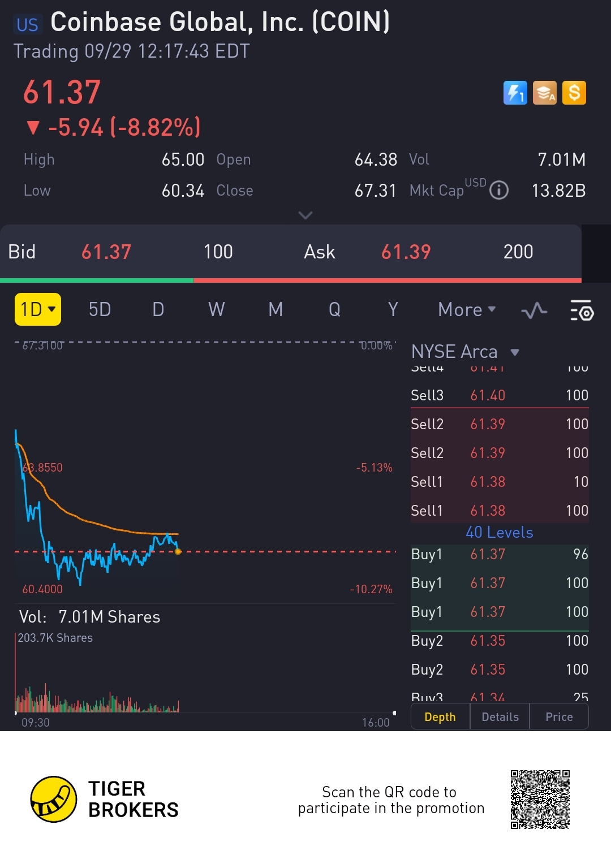Open the 40 Levels depth link
Viewport: 611px width, 868px height.
click(500, 532)
